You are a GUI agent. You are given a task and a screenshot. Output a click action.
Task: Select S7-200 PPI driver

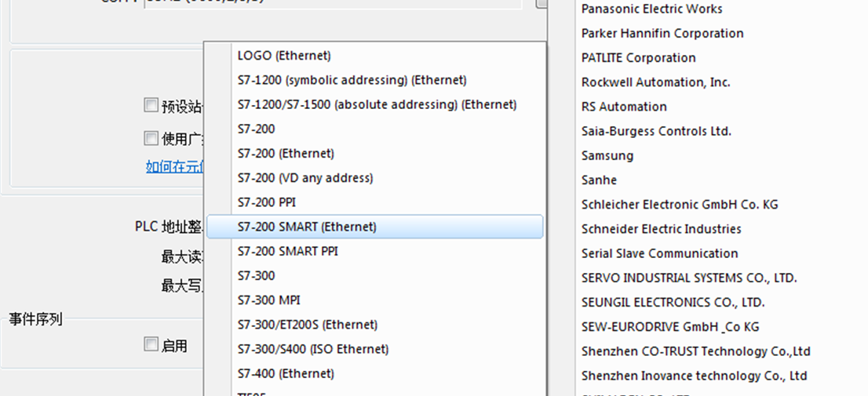point(266,202)
